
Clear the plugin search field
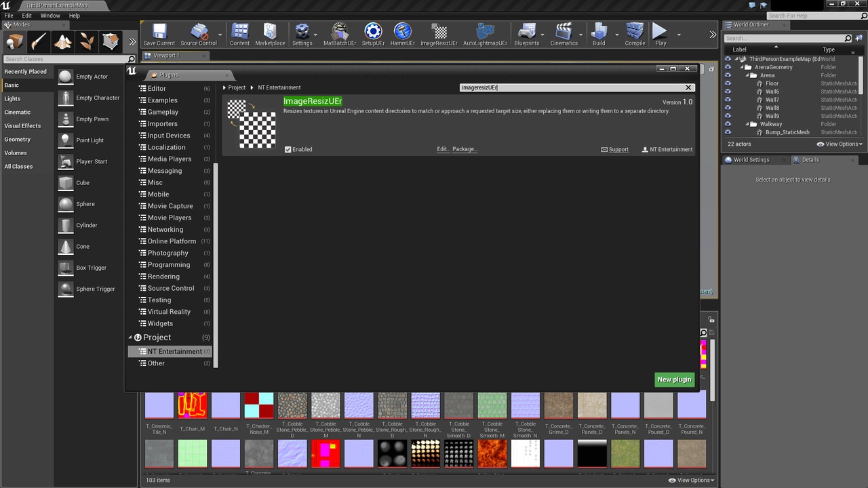(x=688, y=87)
